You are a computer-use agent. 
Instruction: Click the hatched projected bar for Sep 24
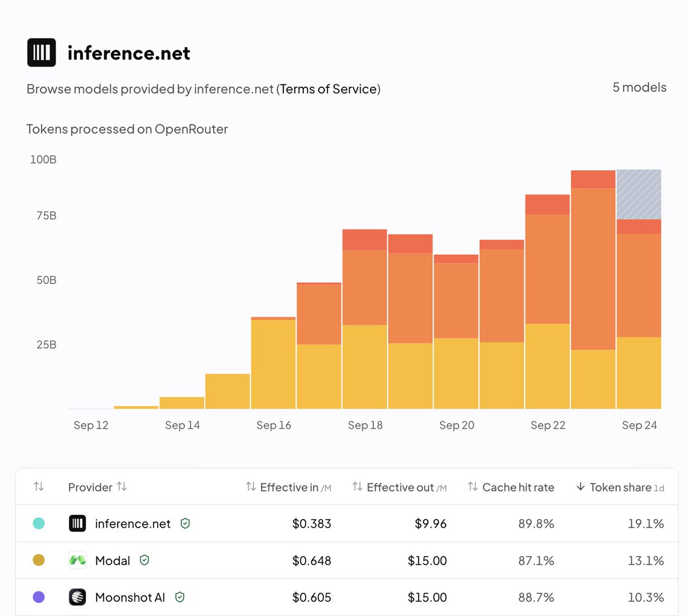639,194
